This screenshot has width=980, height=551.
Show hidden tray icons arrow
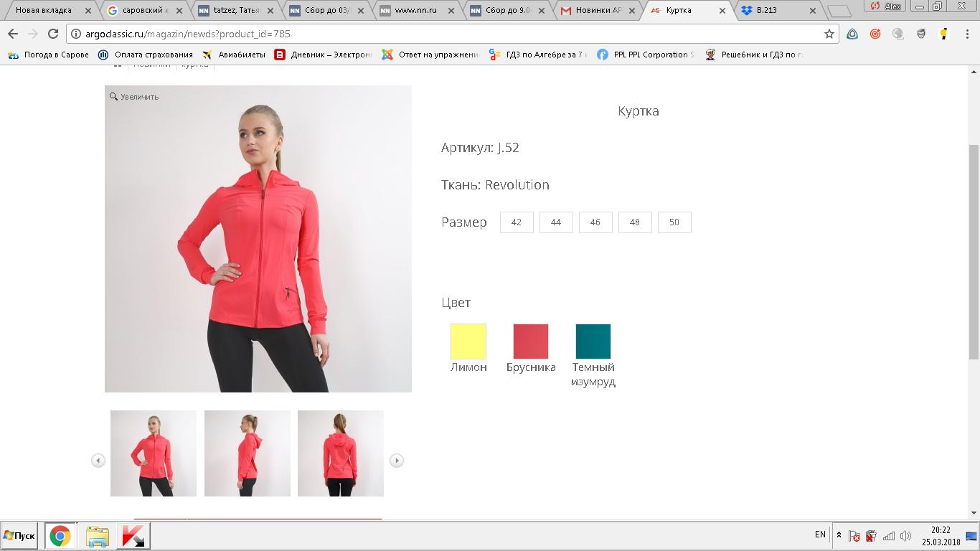click(839, 535)
